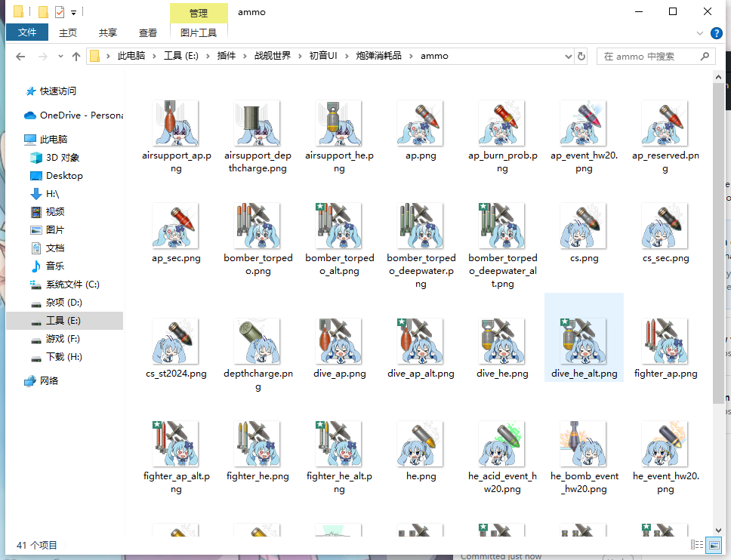
Task: Select he_event_hw20.png file icon
Action: tap(665, 444)
